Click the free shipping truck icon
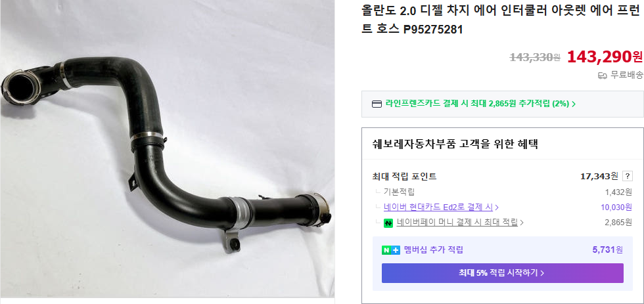This screenshot has height=304, width=644. [x=602, y=76]
